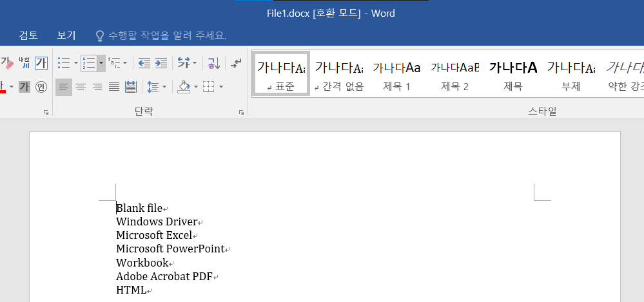Apply the 제목 title style
The width and height of the screenshot is (644, 302).
(513, 74)
